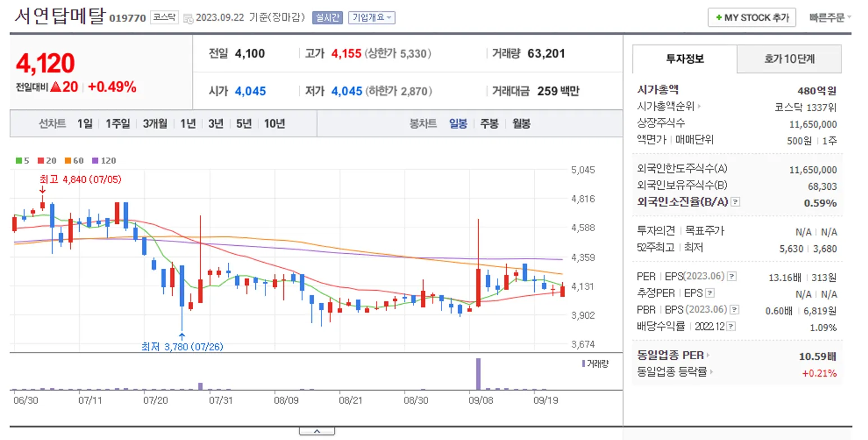Open the 동일업종 등락률 link
868x440 pixels.
pyautogui.click(x=672, y=372)
